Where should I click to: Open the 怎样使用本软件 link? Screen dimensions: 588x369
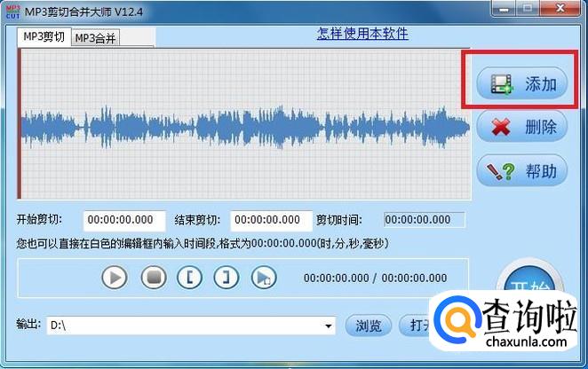[x=362, y=34]
